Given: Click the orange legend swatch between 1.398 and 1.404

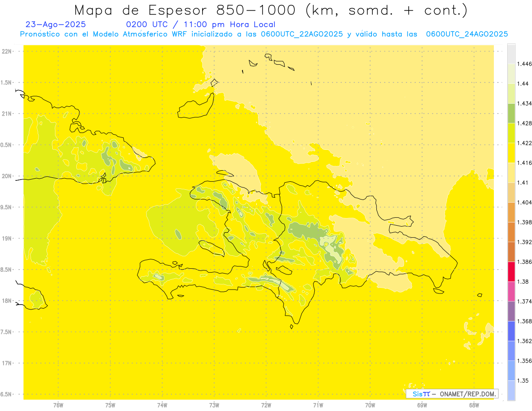Looking at the screenshot, I should 511,212.
